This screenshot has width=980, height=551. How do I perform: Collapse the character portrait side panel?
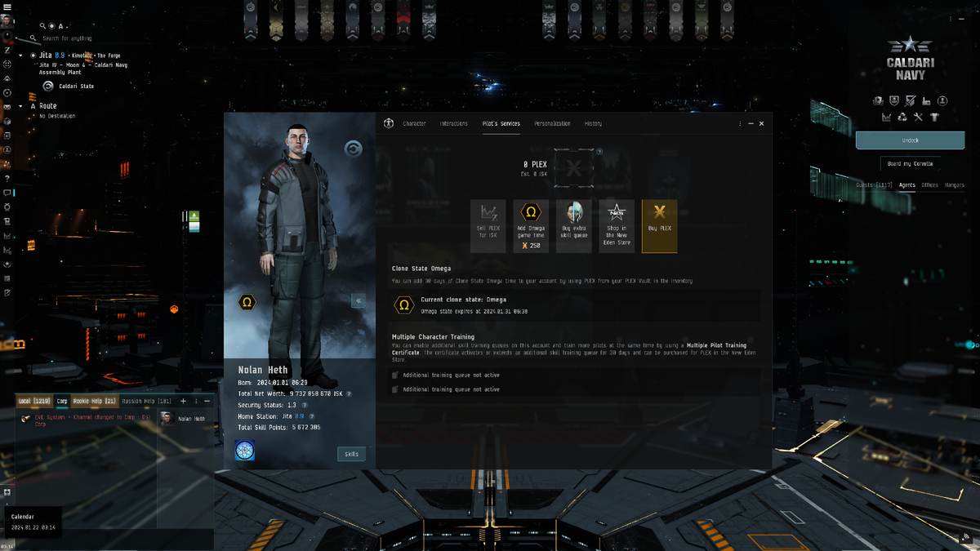[358, 300]
